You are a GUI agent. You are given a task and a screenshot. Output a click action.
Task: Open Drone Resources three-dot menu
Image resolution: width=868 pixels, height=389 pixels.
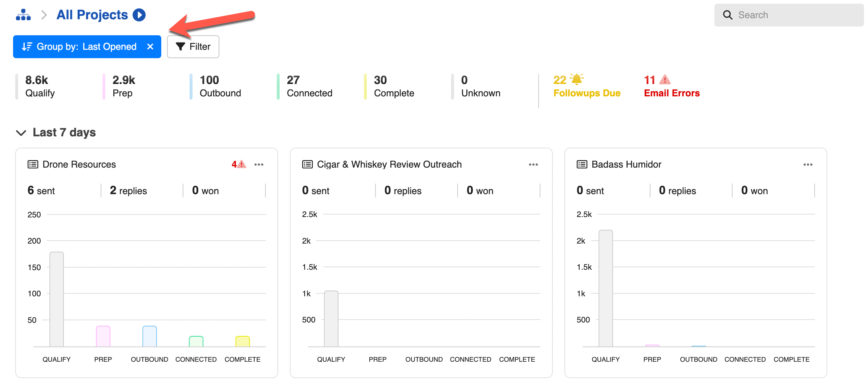pos(259,165)
